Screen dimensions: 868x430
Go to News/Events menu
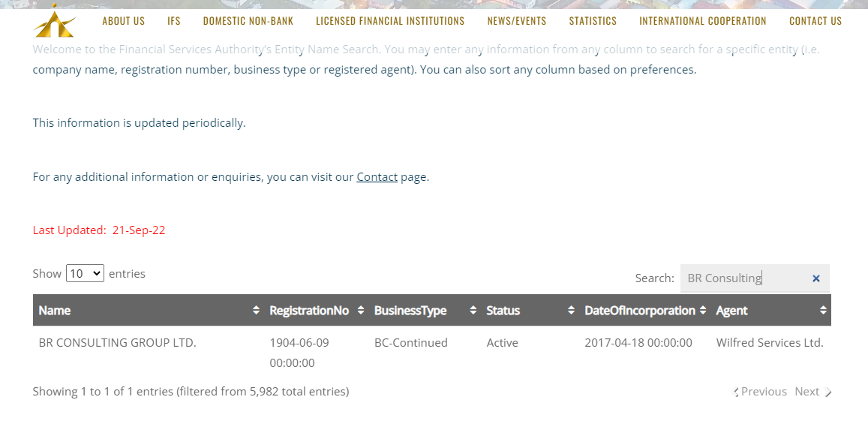click(x=517, y=21)
